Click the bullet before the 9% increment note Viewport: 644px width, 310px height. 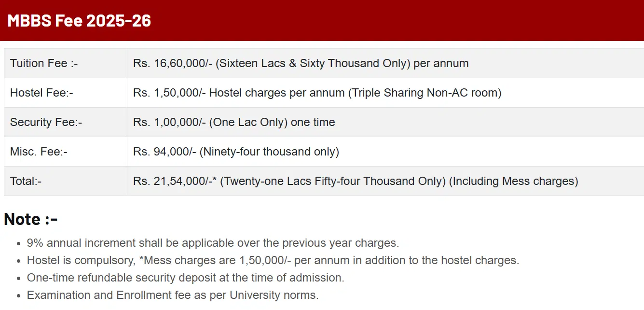click(18, 243)
